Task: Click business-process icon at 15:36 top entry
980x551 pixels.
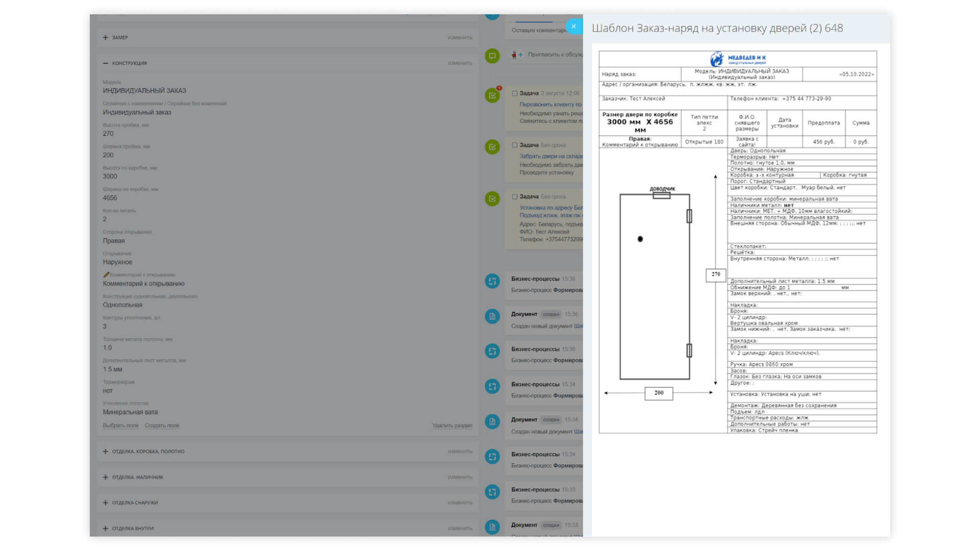Action: (492, 281)
